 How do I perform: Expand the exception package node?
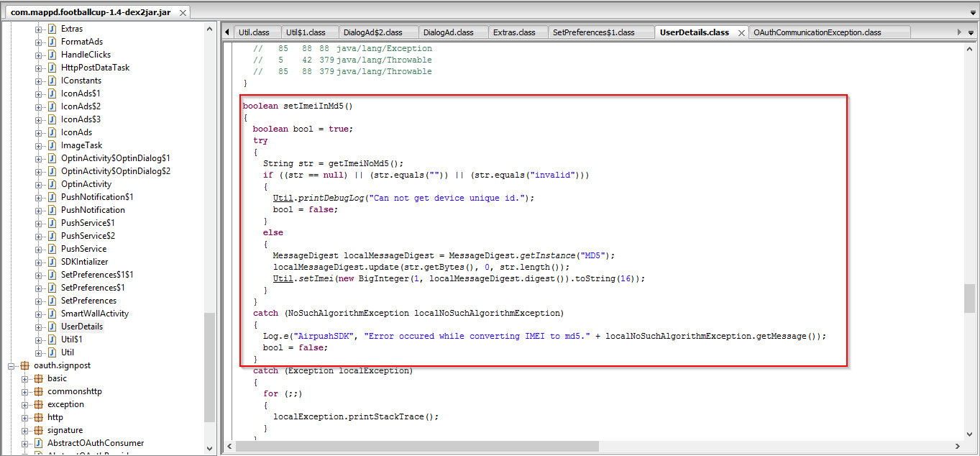coord(25,404)
